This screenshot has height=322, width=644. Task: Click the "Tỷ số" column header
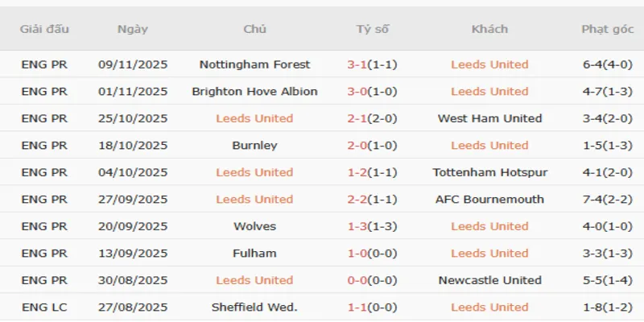pos(373,29)
